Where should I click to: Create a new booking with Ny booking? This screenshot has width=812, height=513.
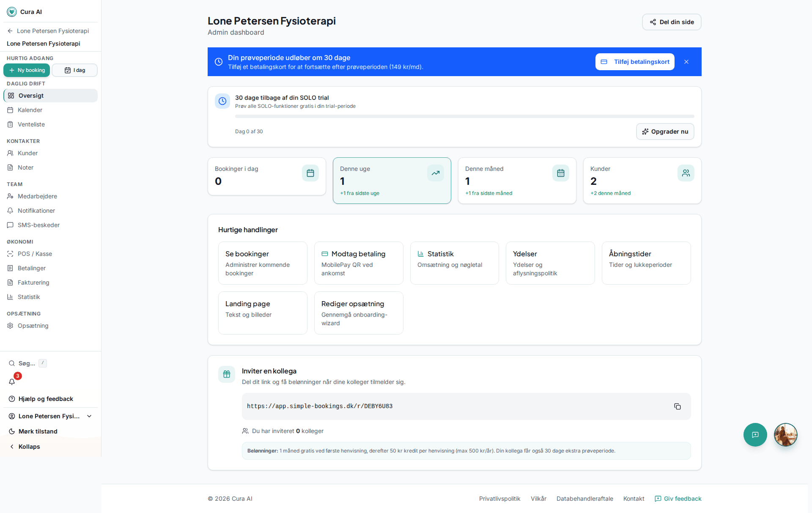tap(27, 70)
